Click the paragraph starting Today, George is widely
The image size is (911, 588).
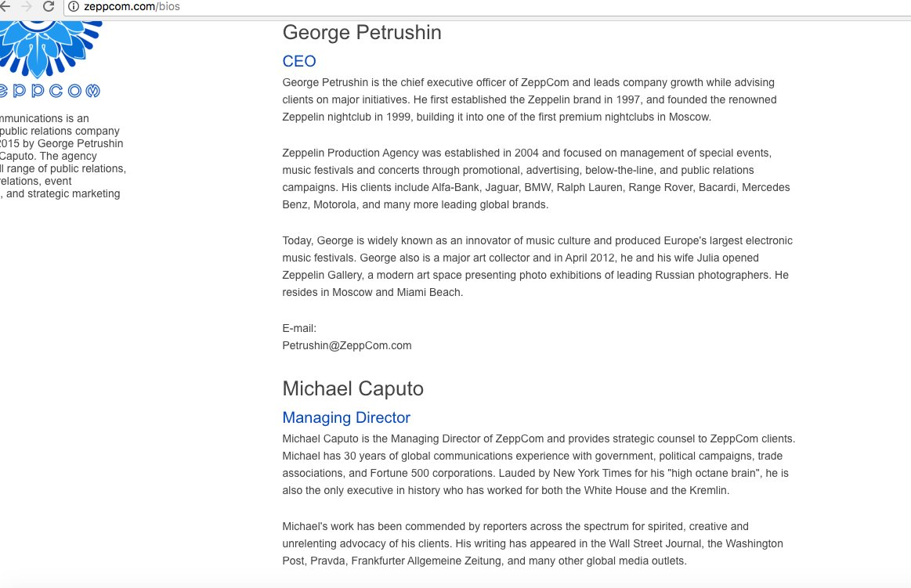537,266
